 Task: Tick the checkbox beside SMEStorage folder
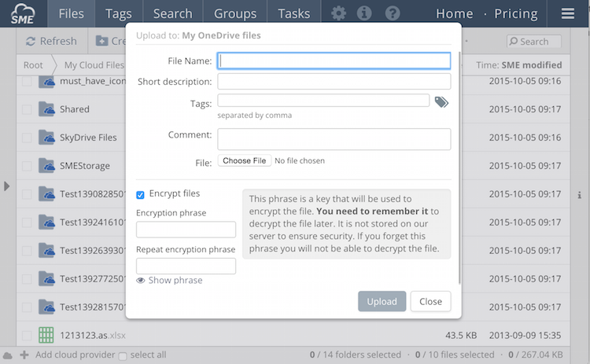[27, 166]
